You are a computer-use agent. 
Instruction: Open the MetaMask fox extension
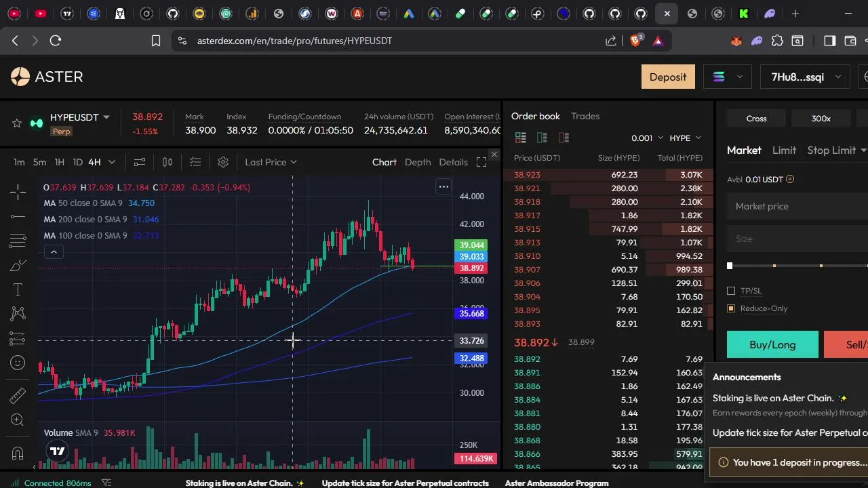click(x=736, y=41)
